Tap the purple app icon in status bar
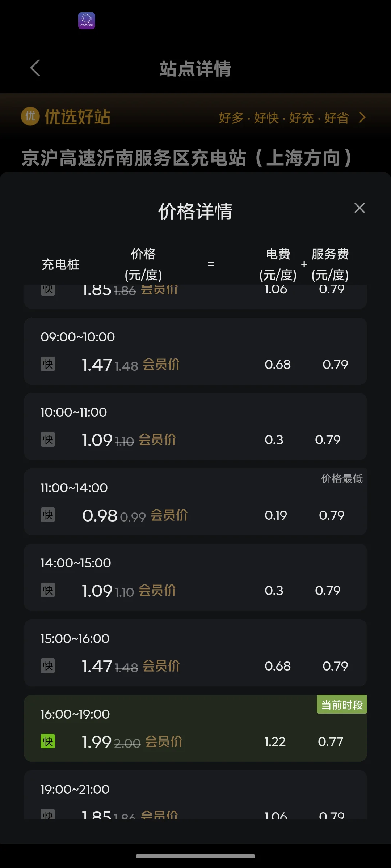This screenshot has height=868, width=391. click(87, 21)
